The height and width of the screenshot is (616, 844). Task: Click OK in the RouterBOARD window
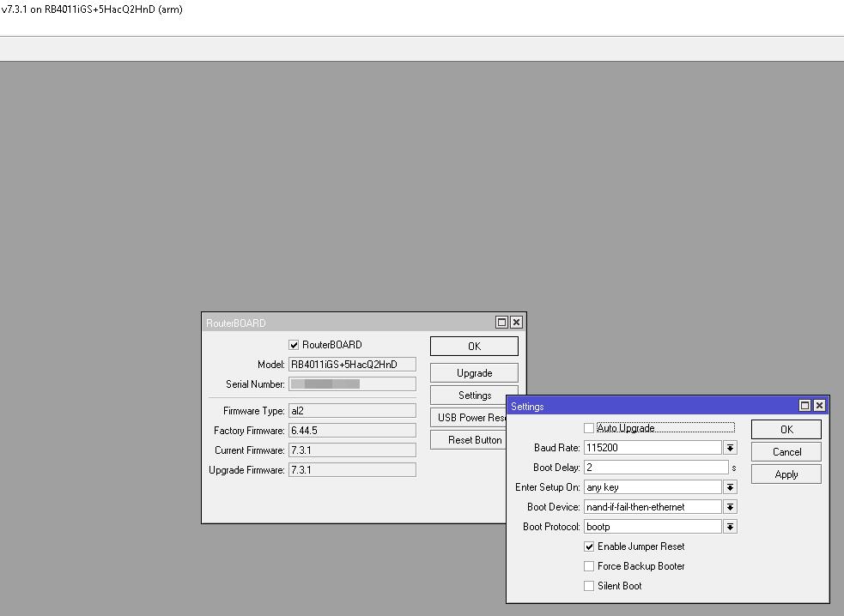coord(474,347)
